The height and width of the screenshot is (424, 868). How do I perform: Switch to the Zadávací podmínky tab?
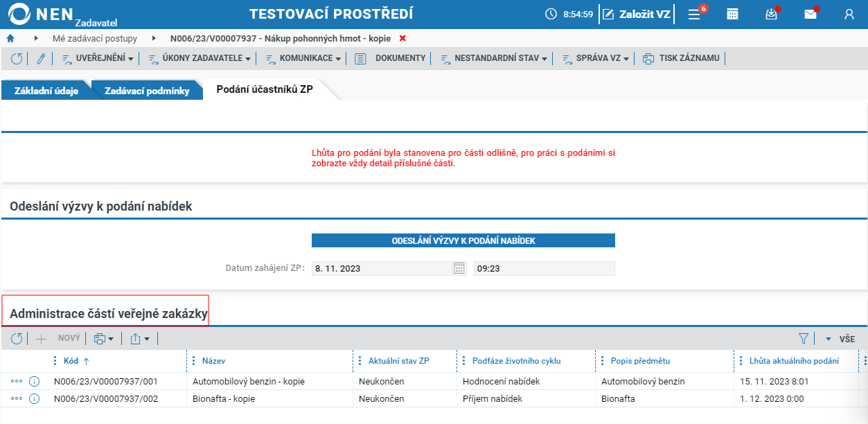[x=147, y=90]
